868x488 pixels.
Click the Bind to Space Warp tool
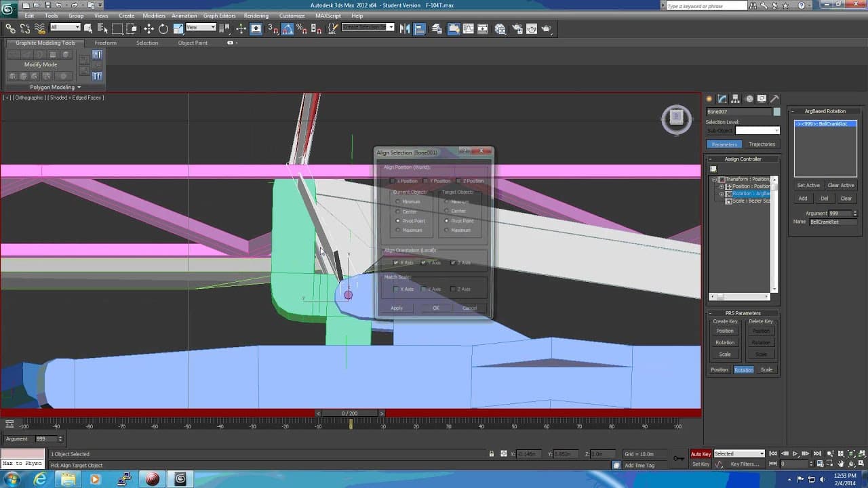[x=40, y=28]
